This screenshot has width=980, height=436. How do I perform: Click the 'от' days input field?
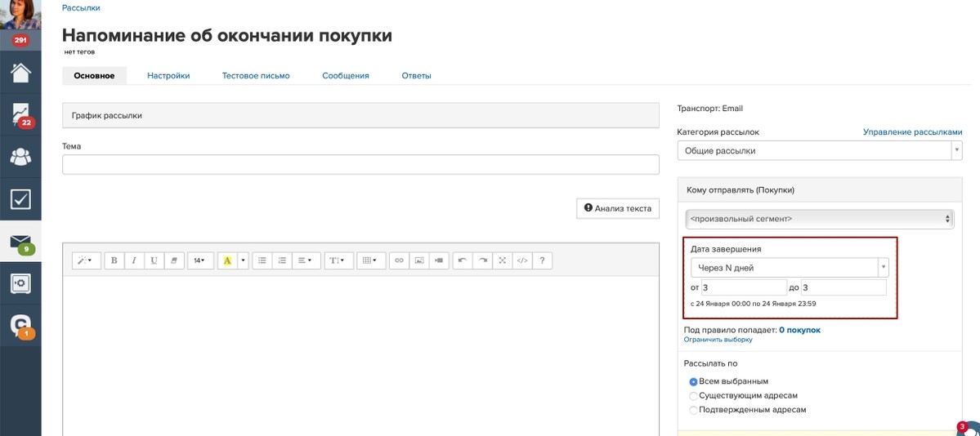[x=744, y=287]
